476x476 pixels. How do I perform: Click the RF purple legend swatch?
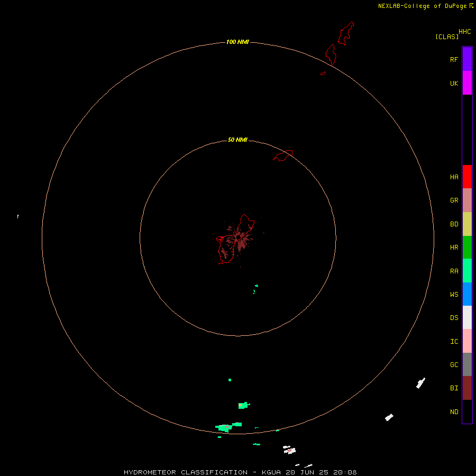pos(467,59)
